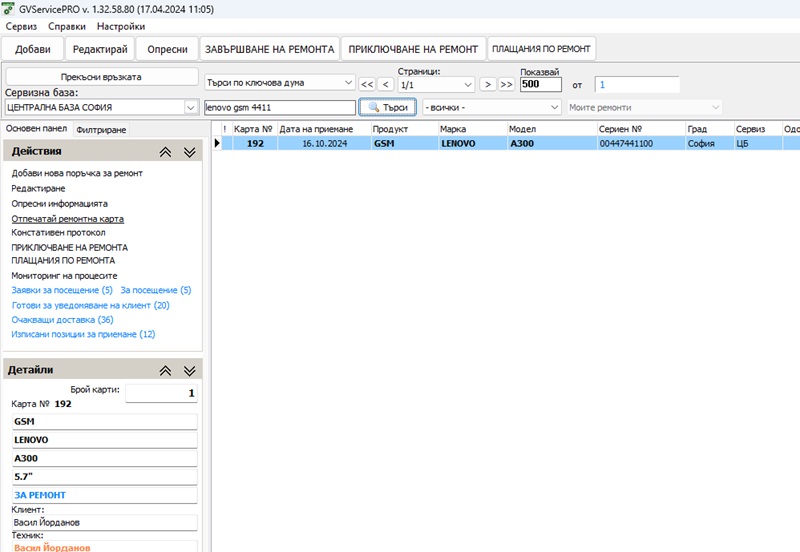Sort by Карта № column header

pos(255,129)
